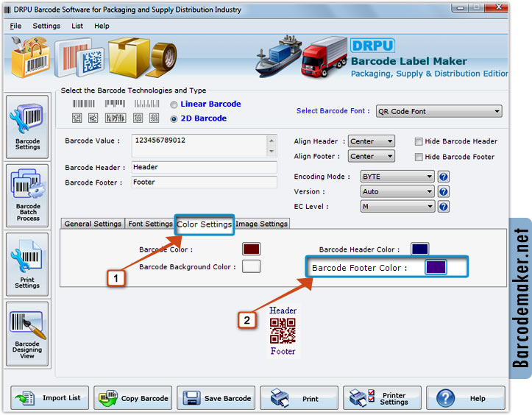Open the File menu

click(x=15, y=26)
